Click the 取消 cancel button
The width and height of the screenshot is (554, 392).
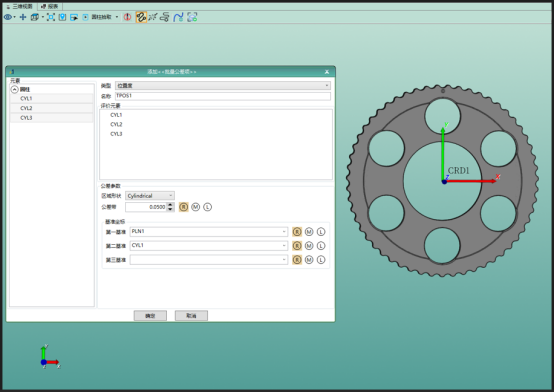pos(191,316)
